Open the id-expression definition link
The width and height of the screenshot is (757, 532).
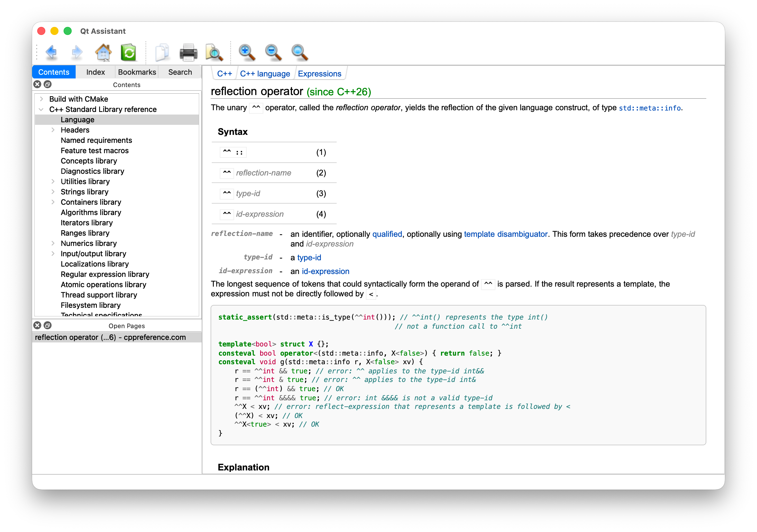pyautogui.click(x=325, y=271)
